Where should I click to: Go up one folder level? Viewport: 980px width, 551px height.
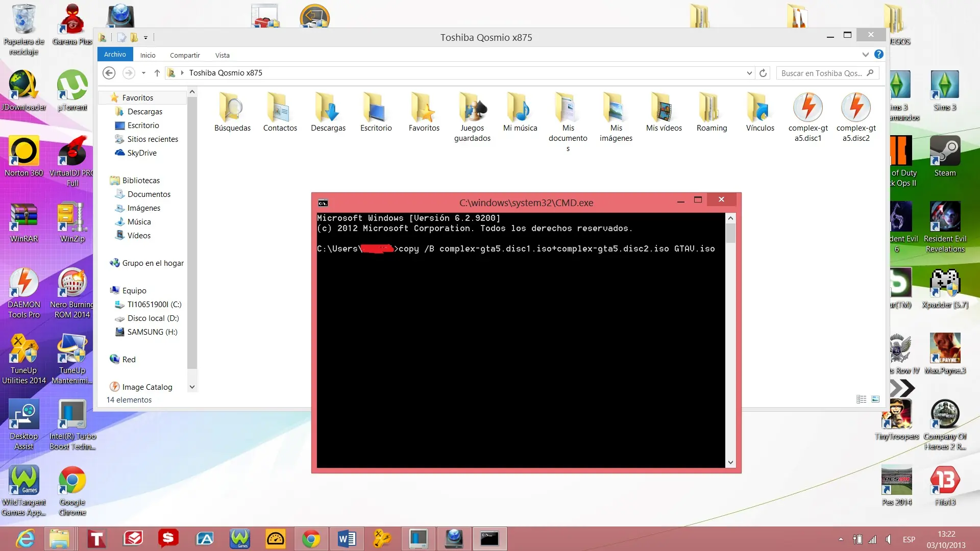[x=157, y=73]
